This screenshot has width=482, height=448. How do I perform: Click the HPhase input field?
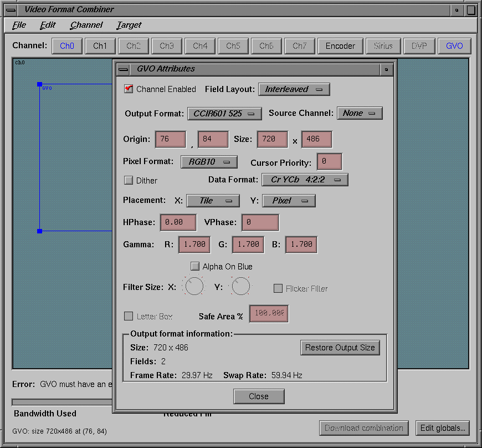(178, 222)
